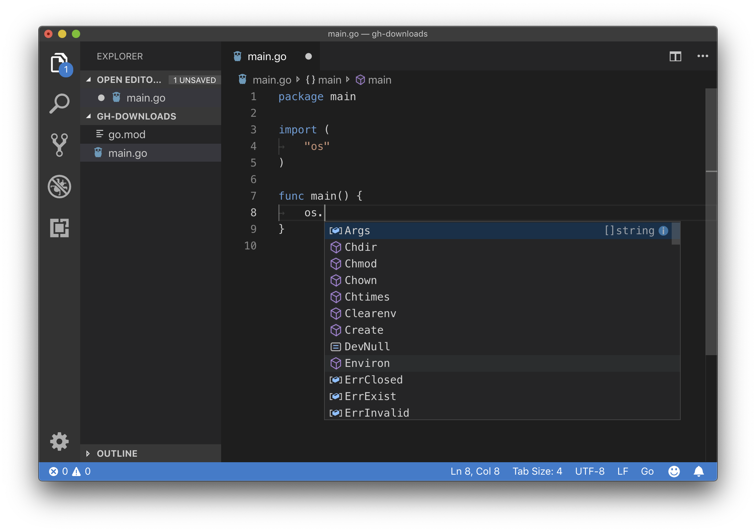Open the Settings gear menu
Screen dimensions: 756x532
[59, 441]
